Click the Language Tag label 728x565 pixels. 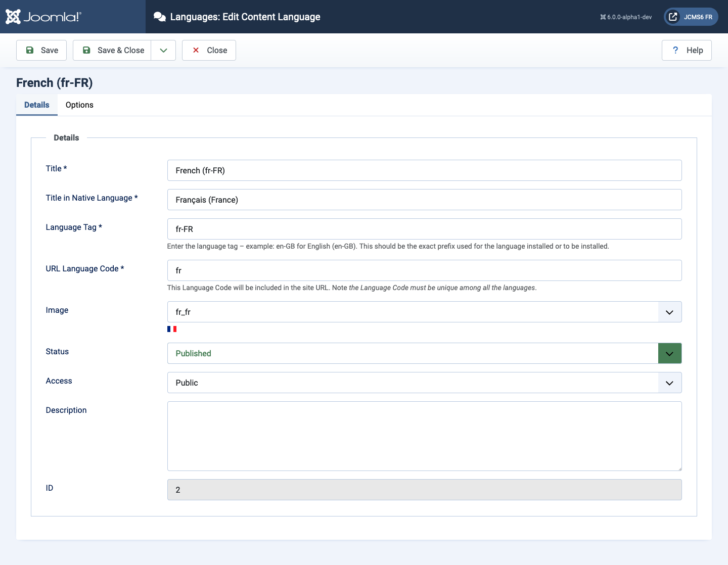(x=74, y=227)
